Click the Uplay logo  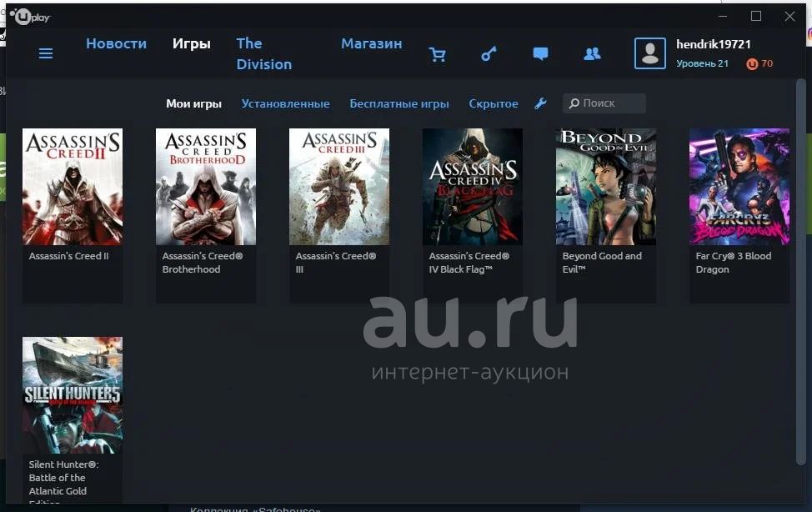(x=30, y=18)
